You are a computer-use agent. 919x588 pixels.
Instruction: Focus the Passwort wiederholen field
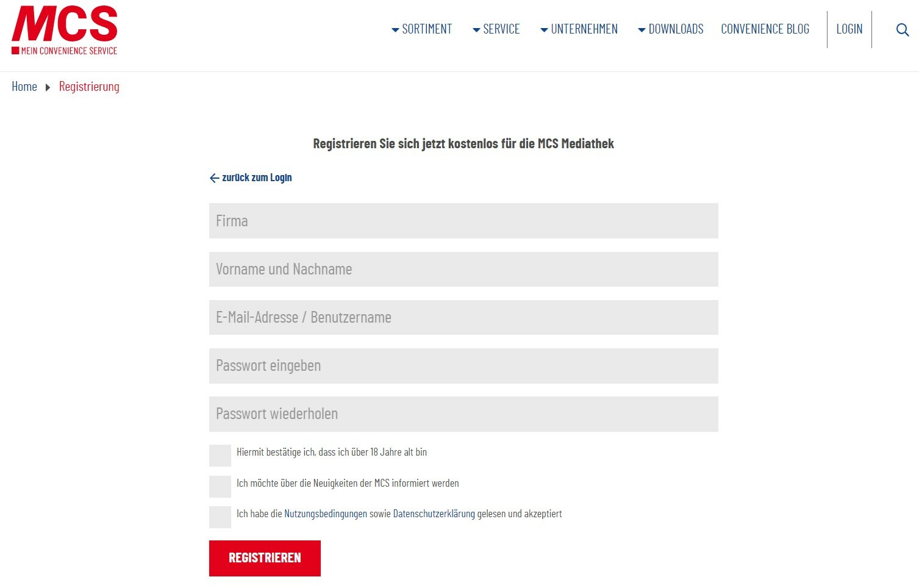463,414
